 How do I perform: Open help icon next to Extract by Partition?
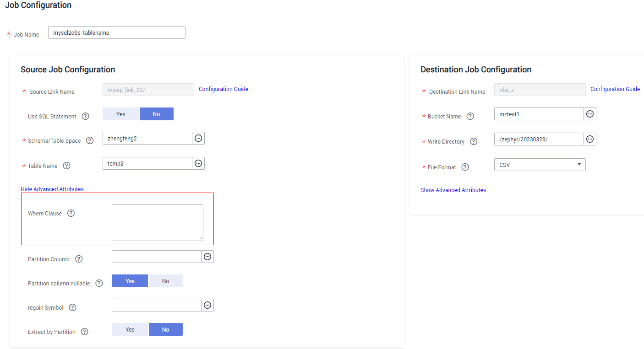click(84, 332)
